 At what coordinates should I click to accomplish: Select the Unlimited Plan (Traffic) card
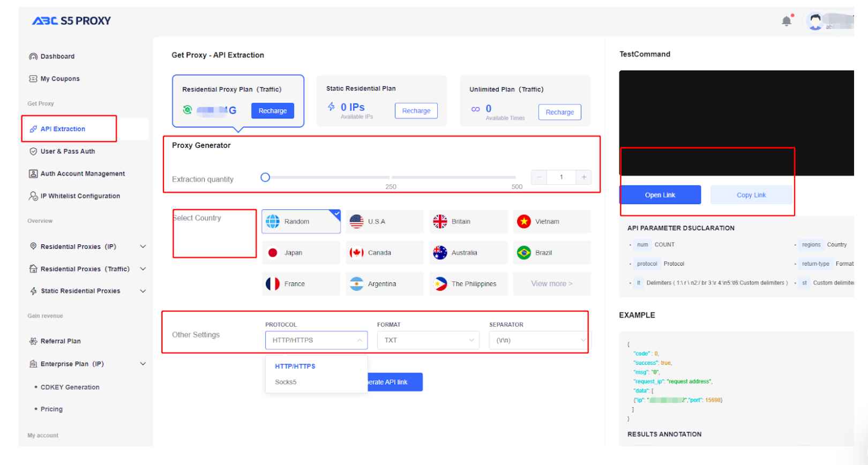point(525,101)
